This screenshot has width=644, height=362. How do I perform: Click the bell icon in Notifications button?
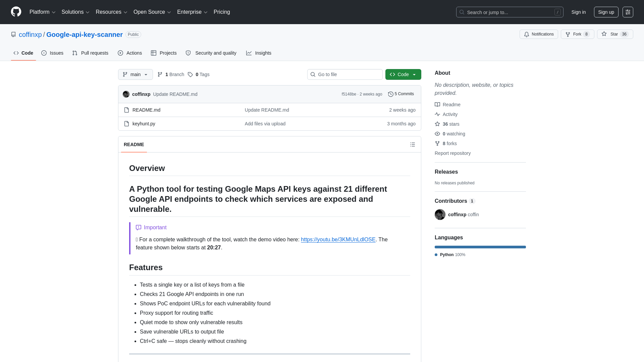[527, 34]
